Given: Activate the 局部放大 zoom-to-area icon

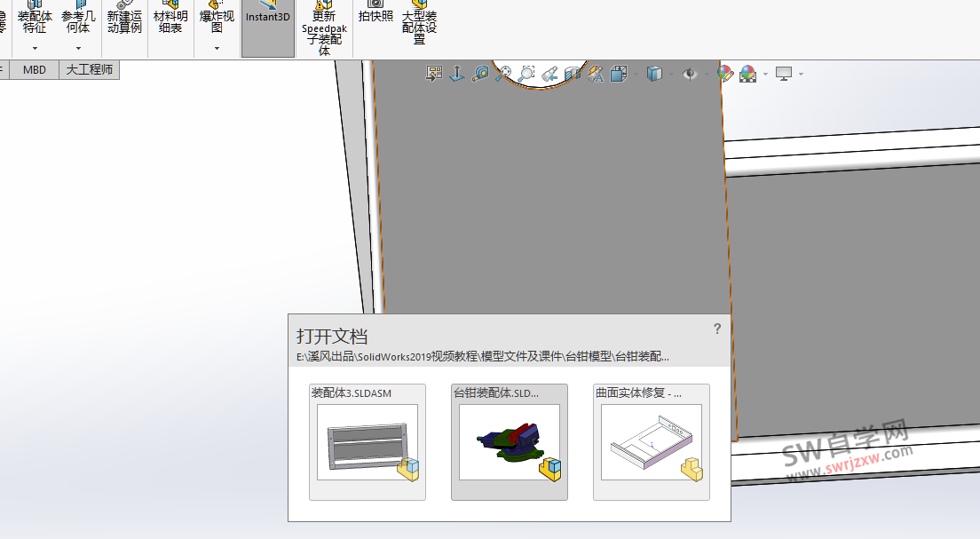Looking at the screenshot, I should (526, 73).
